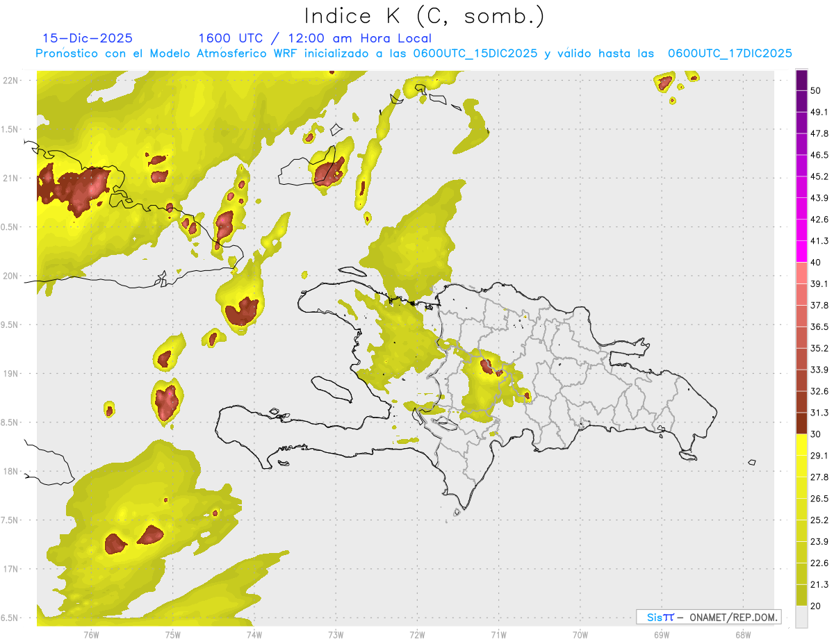Click the colorbar value label 33.9
This screenshot has height=644, width=834.
pos(819,370)
